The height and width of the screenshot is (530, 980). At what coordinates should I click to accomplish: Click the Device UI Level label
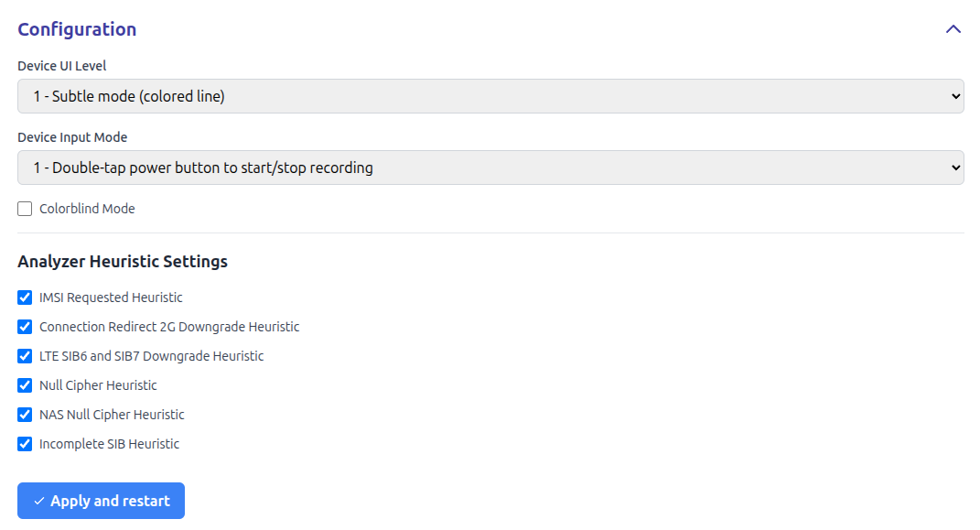(x=62, y=66)
